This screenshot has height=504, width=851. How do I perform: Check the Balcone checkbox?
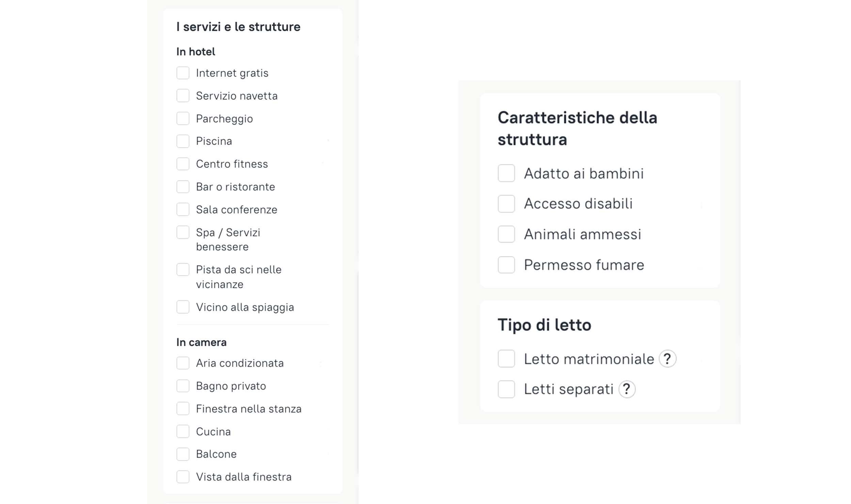click(183, 454)
